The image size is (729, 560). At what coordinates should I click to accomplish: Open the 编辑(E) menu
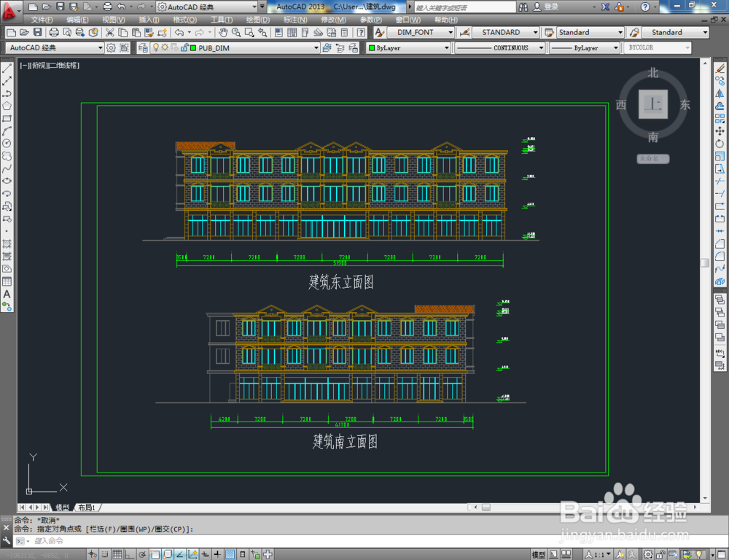tap(77, 20)
